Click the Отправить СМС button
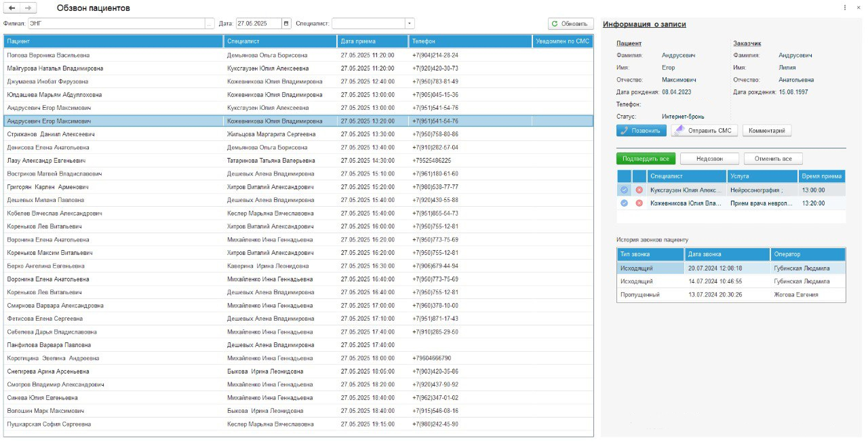Viewport: 868px width, 442px height. coord(704,130)
